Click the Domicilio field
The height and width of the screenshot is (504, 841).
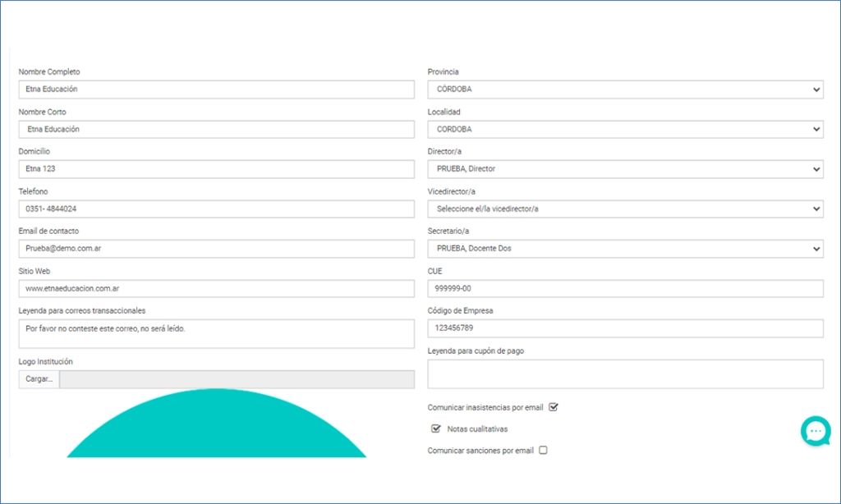[216, 169]
